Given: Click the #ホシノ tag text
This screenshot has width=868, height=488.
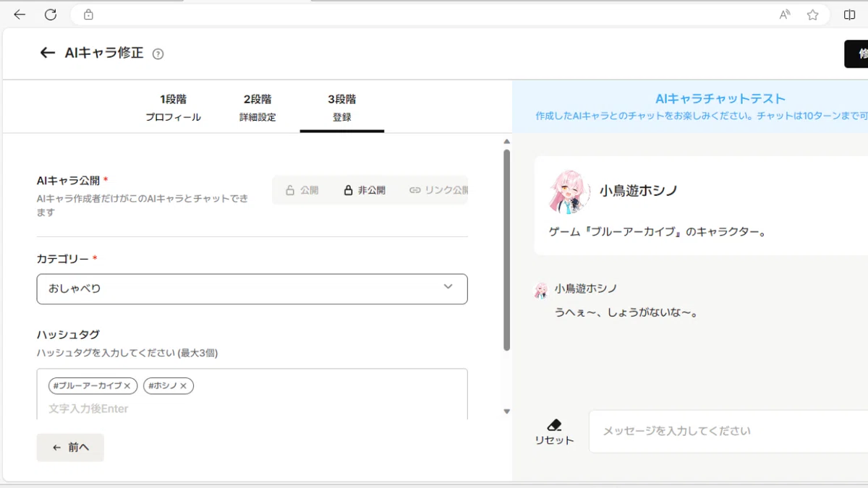Looking at the screenshot, I should 163,386.
